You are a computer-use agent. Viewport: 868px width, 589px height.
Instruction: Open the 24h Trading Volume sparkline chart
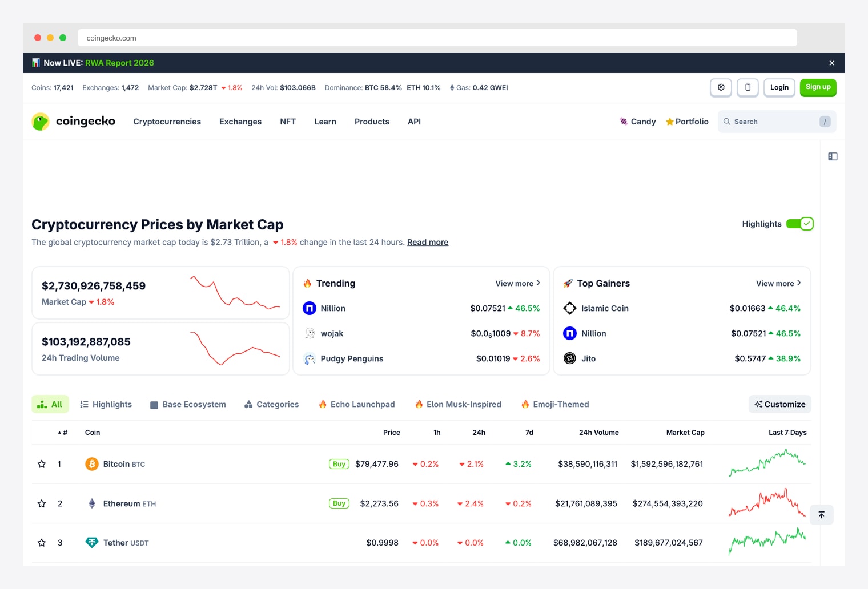pyautogui.click(x=235, y=349)
